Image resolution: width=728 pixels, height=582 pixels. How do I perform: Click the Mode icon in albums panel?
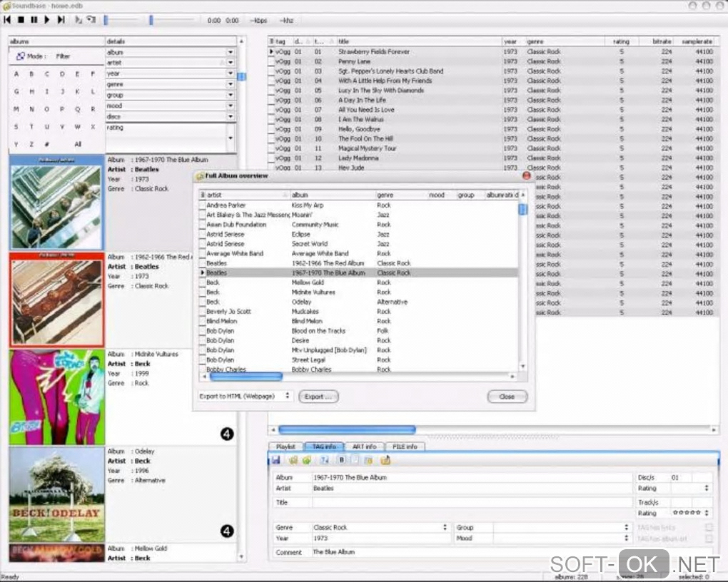click(x=21, y=56)
